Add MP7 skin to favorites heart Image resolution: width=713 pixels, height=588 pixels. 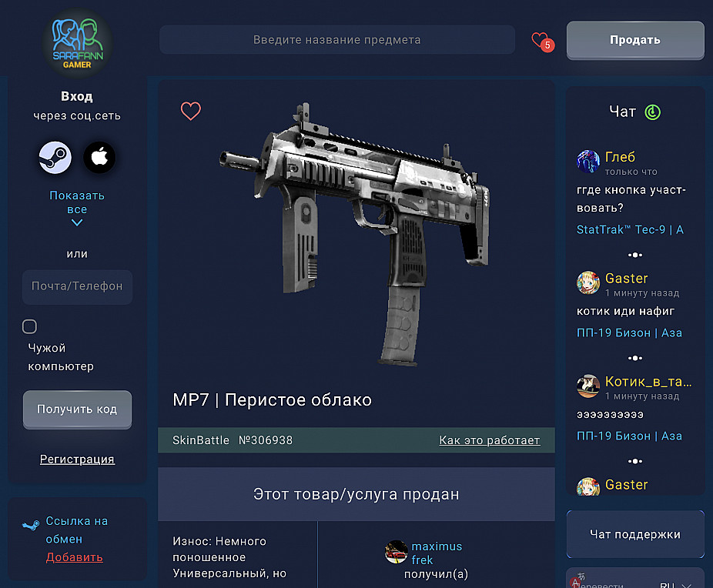coord(190,111)
